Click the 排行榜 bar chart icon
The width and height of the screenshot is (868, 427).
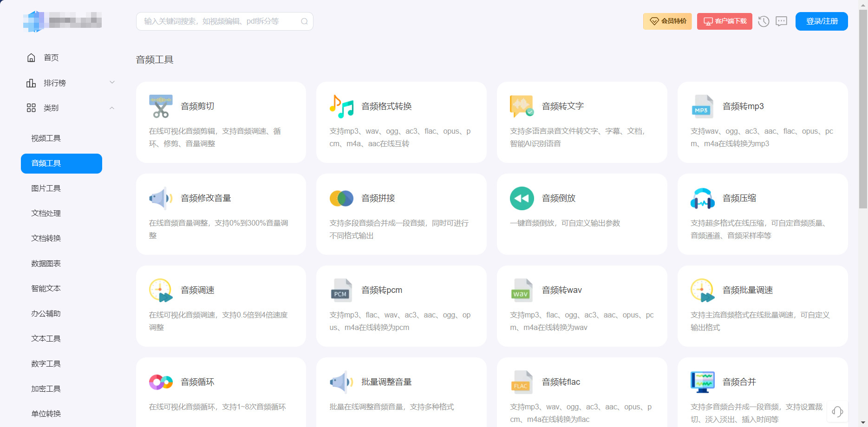tap(31, 83)
